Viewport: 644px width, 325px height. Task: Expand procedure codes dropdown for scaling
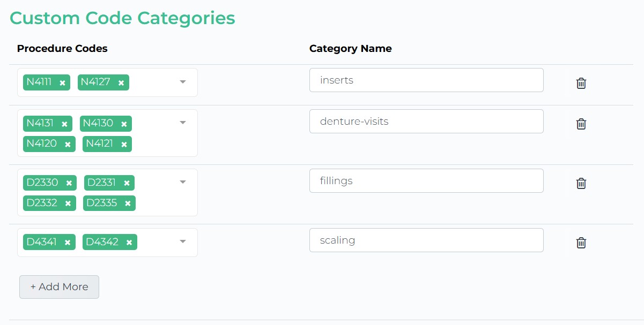[183, 241]
